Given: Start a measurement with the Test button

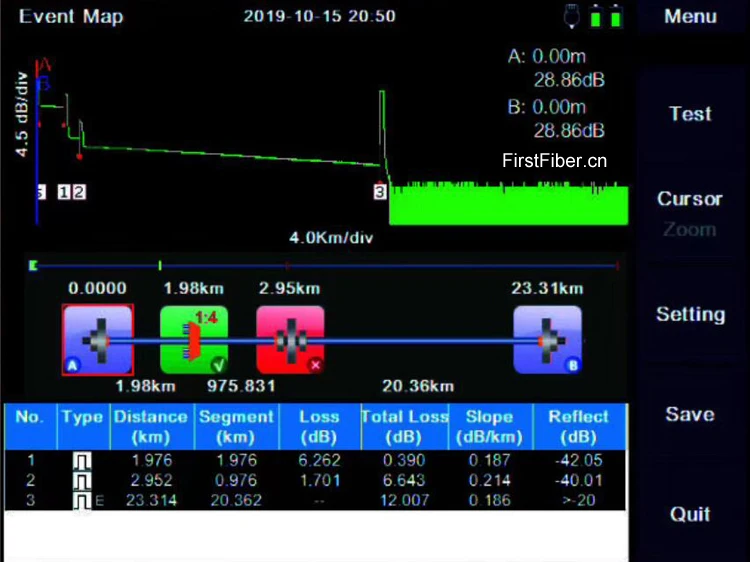Looking at the screenshot, I should point(690,114).
